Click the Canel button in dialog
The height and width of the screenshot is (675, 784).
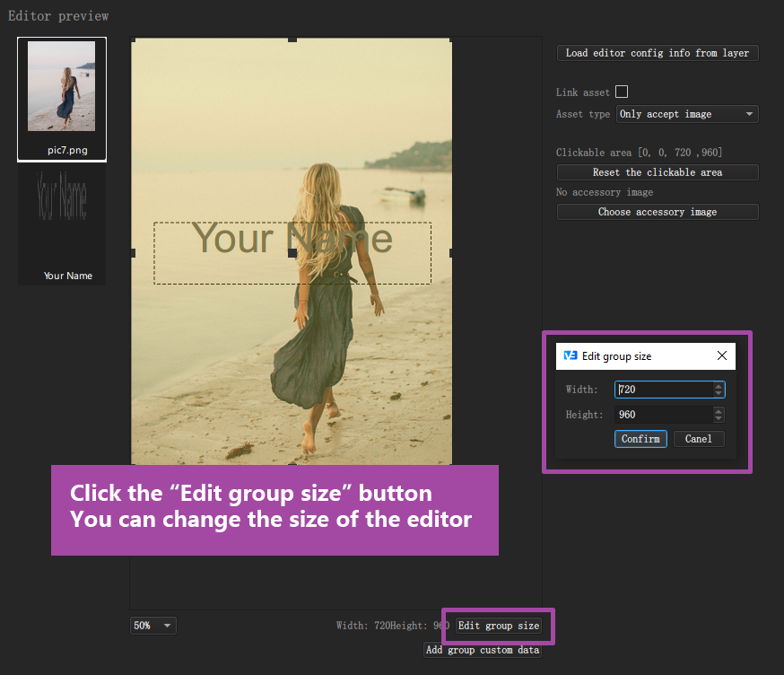click(699, 439)
